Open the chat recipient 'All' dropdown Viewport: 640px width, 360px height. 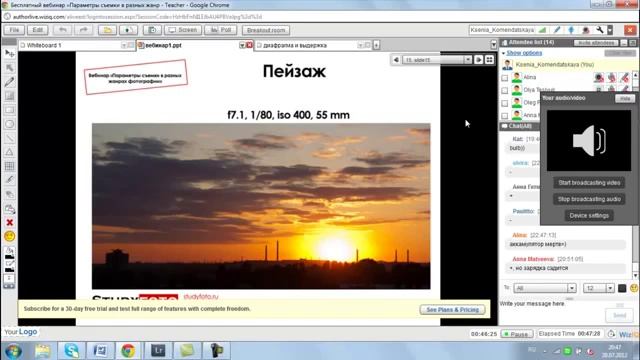[571, 288]
